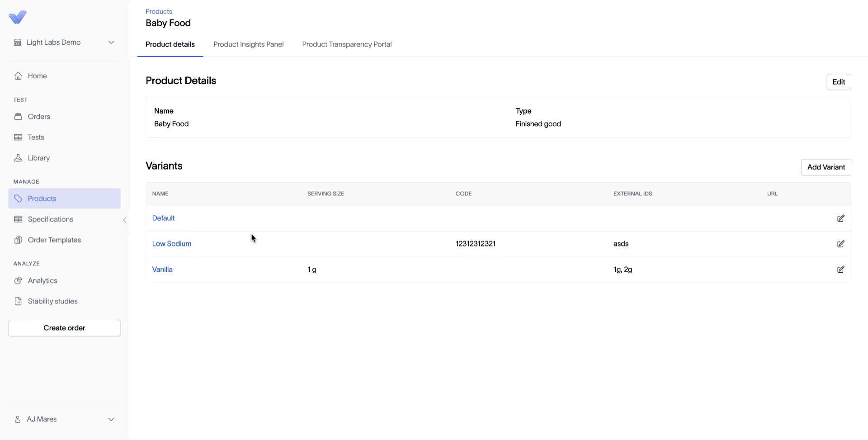Click the Add Variant button
The image size is (868, 440).
click(x=826, y=167)
